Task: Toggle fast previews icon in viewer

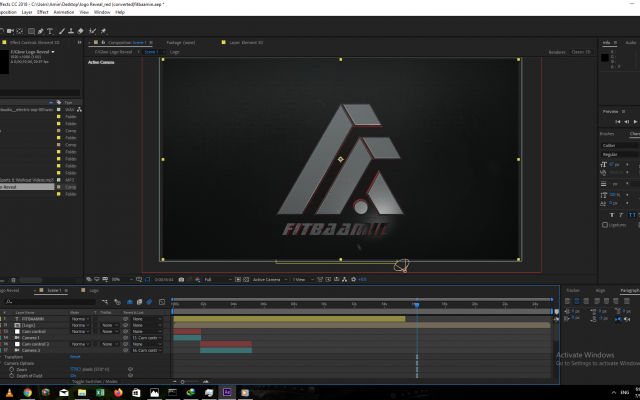Action: 328,280
